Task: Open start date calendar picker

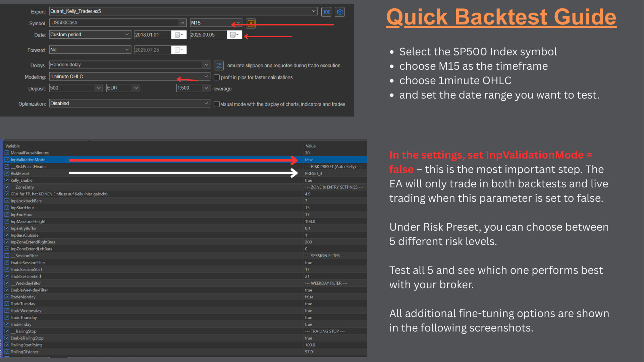Action: 179,35
